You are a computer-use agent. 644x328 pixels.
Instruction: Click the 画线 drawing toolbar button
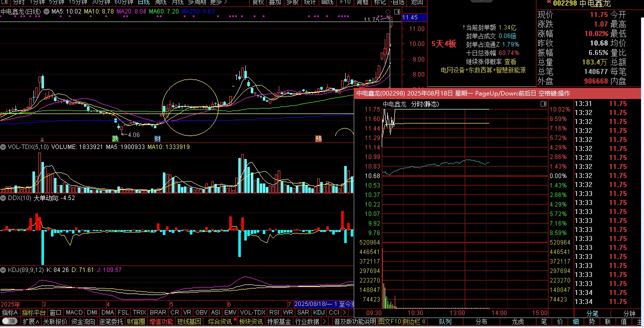(x=327, y=2)
